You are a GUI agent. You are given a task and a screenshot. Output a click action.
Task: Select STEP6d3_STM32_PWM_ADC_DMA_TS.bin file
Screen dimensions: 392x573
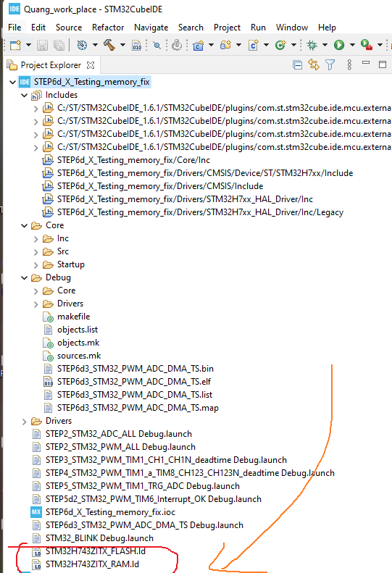click(x=135, y=368)
